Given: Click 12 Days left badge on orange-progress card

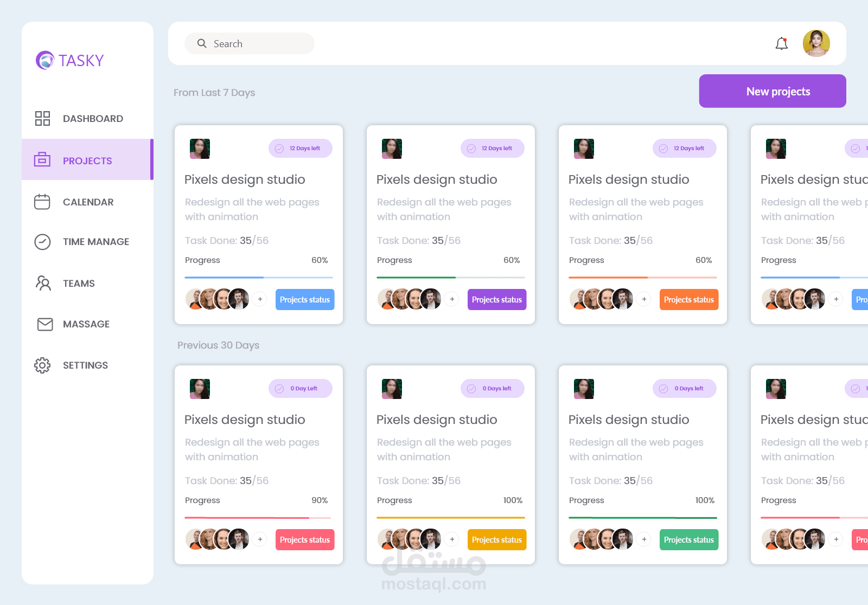Looking at the screenshot, I should pyautogui.click(x=685, y=149).
